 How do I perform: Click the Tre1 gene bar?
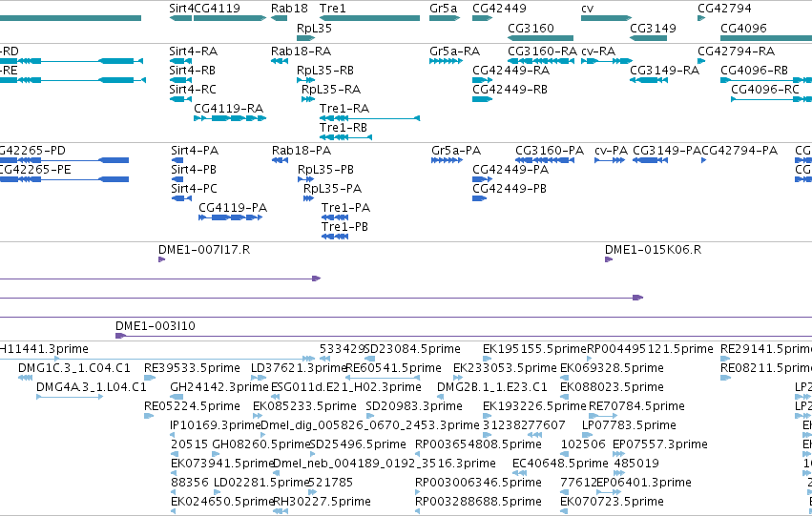pos(370,18)
